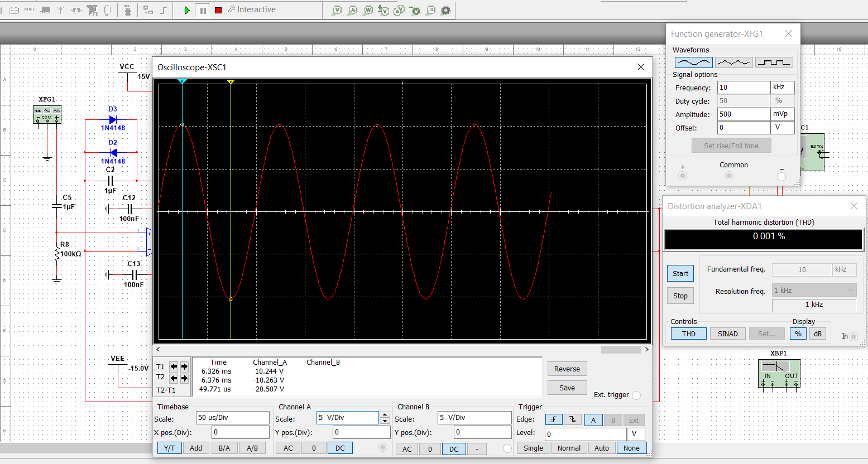
Task: Move T1 cursor left arrow
Action: pyautogui.click(x=174, y=366)
